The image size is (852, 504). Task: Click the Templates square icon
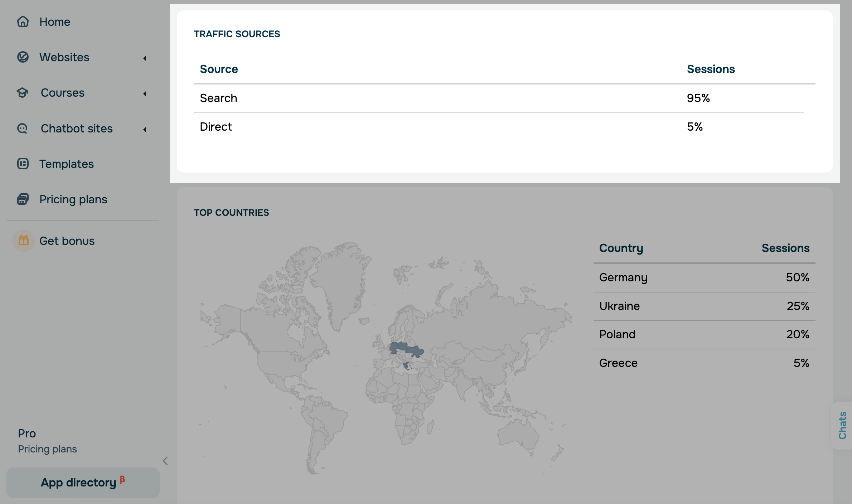(x=23, y=164)
